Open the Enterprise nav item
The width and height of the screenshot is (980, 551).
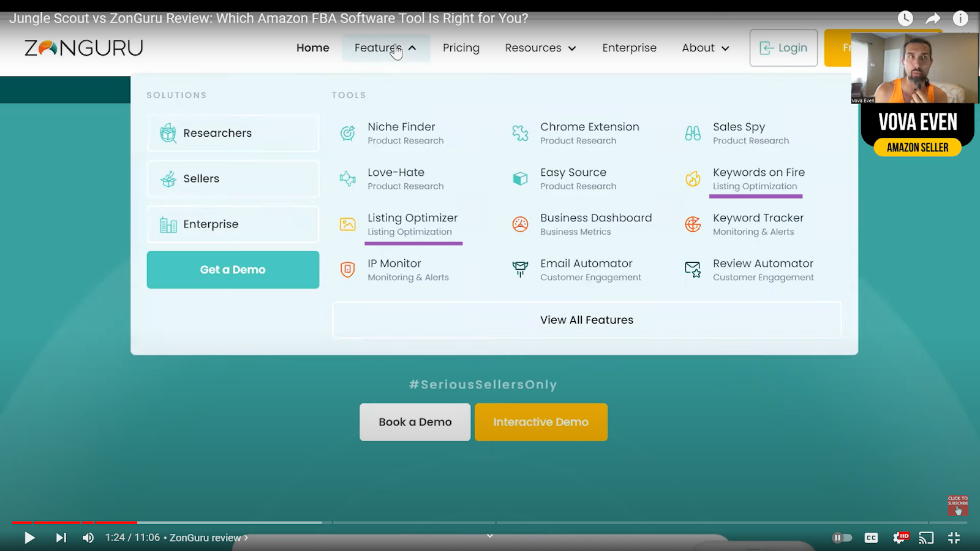pyautogui.click(x=629, y=48)
